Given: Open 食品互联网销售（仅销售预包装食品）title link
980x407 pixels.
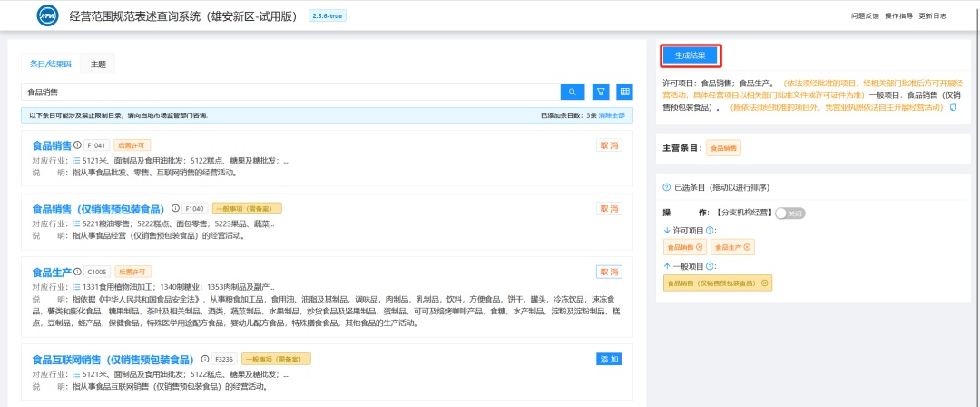Looking at the screenshot, I should [x=115, y=360].
